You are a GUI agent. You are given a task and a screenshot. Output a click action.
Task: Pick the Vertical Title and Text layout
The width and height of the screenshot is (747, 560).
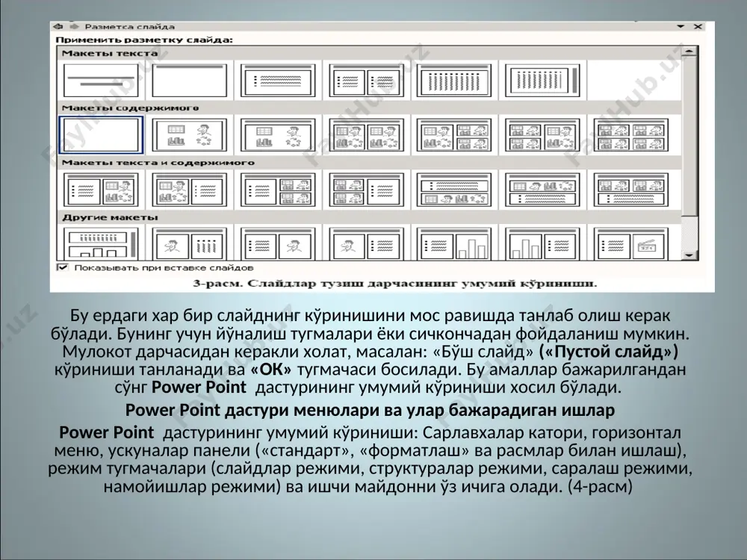pyautogui.click(x=542, y=81)
